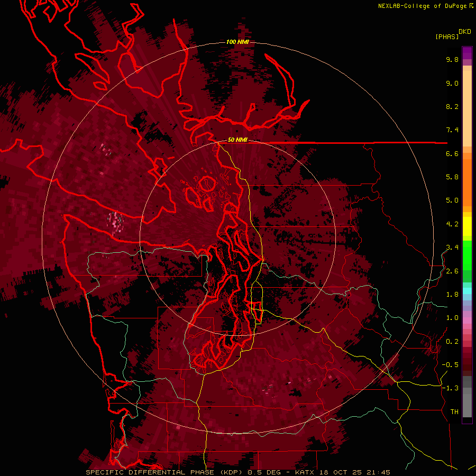Select the 2.6 scale value

(452, 271)
